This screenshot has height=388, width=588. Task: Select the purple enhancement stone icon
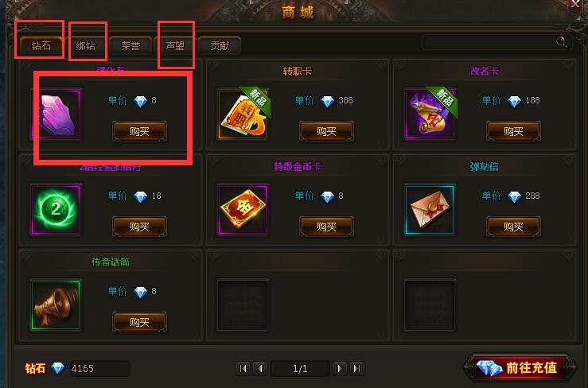[56, 114]
